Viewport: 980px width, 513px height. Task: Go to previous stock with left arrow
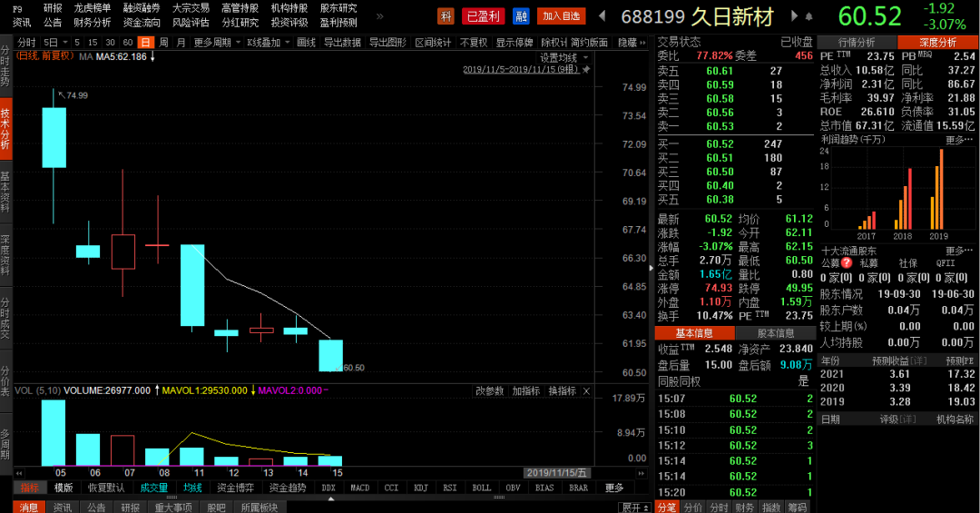603,15
